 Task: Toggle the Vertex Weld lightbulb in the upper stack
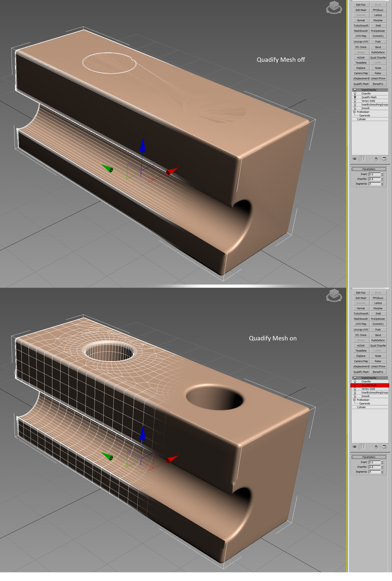[355, 101]
